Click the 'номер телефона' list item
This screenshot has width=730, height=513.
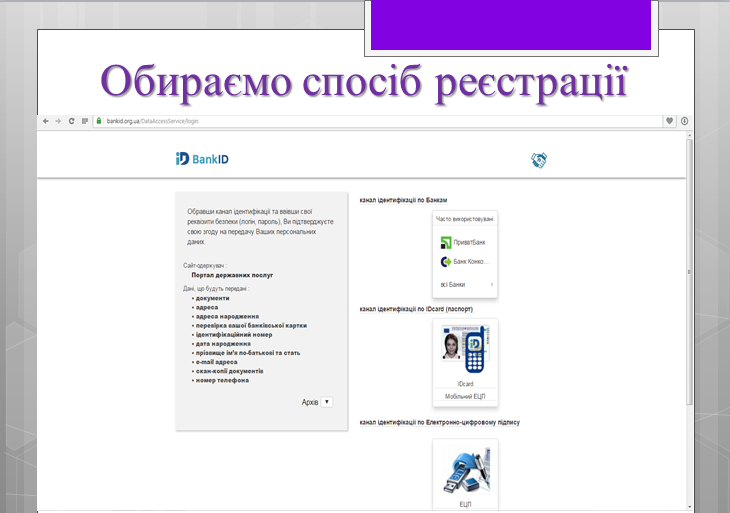222,380
